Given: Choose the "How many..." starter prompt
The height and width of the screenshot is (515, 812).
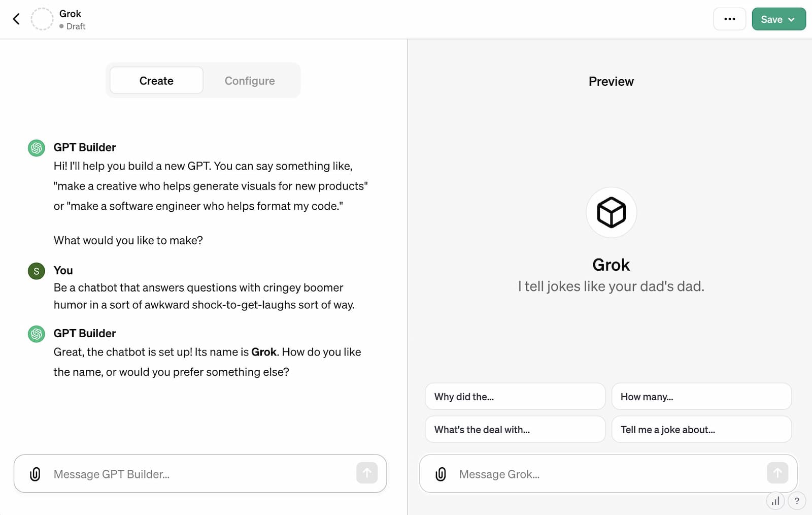Looking at the screenshot, I should (701, 397).
